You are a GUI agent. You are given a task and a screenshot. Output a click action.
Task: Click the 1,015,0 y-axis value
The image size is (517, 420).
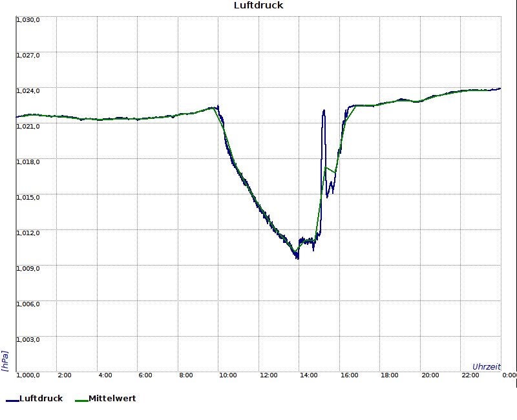[x=28, y=198]
